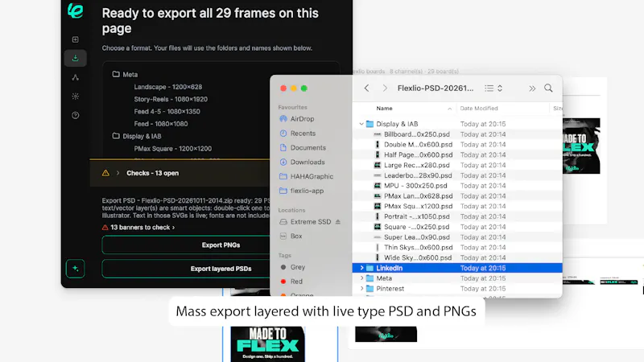Click the Flexlio logo icon
The height and width of the screenshot is (362, 644).
75,10
